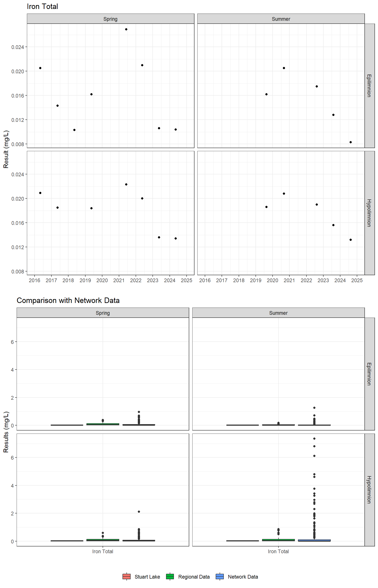Click the 2023 data point in Summer Hypolimnion
The image size is (378, 588).
333,225
